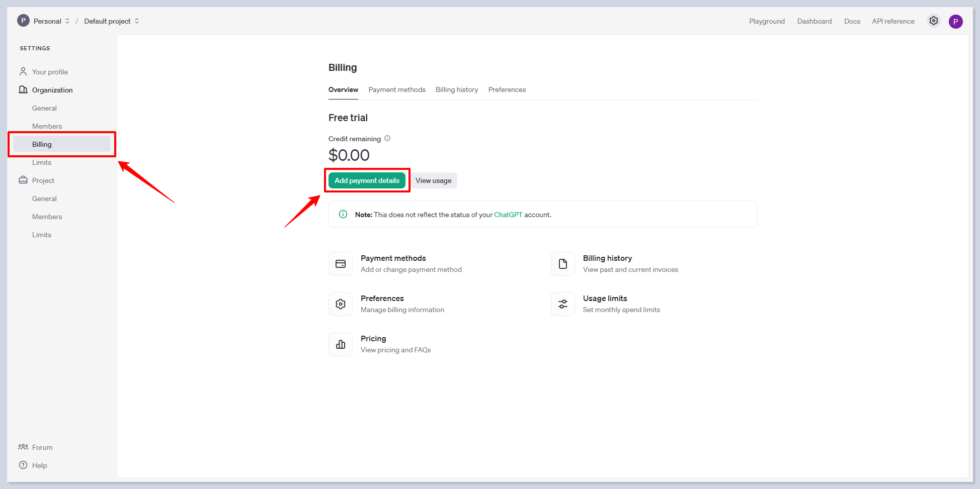Click the Billing history document icon

562,264
